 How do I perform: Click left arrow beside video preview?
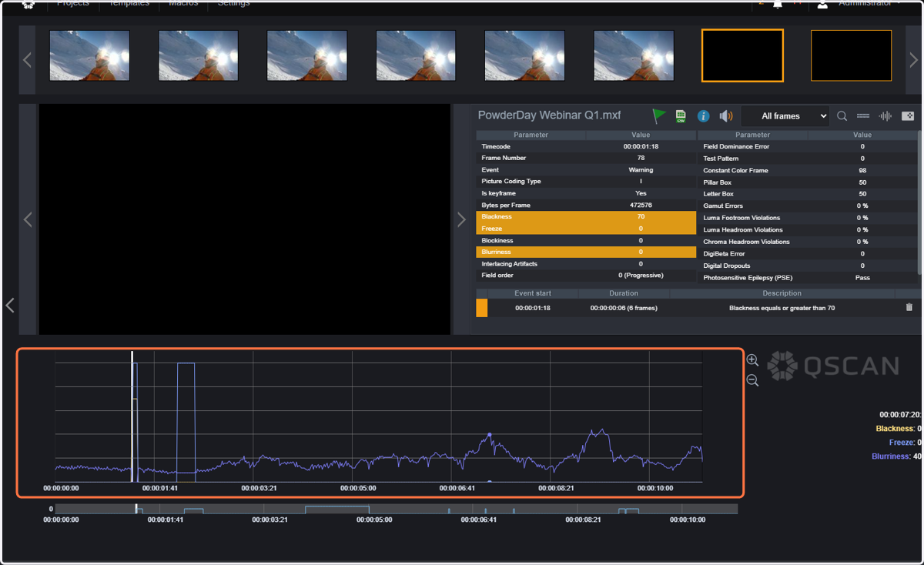coord(28,219)
